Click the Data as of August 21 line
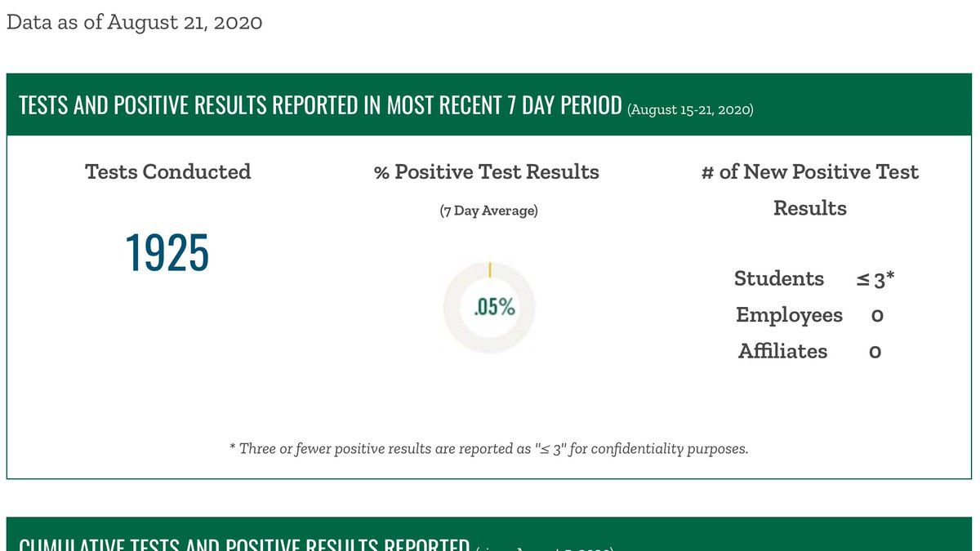Image resolution: width=980 pixels, height=551 pixels. [134, 22]
